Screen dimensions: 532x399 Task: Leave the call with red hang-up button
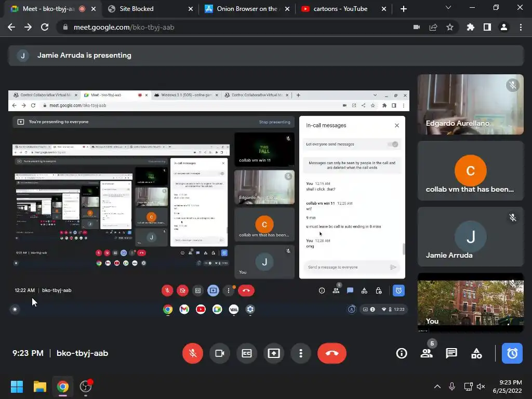click(x=332, y=353)
